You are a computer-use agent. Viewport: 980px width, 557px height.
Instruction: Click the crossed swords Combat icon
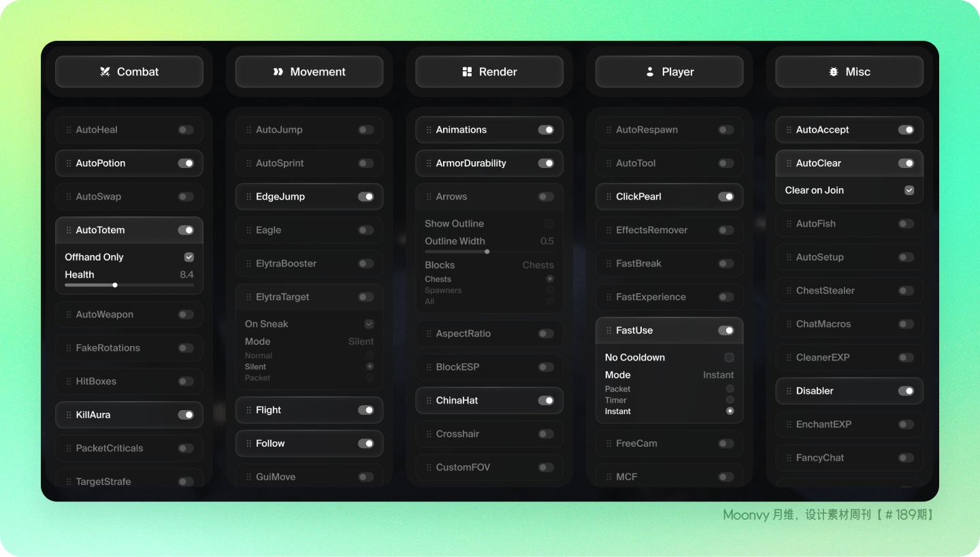[105, 71]
